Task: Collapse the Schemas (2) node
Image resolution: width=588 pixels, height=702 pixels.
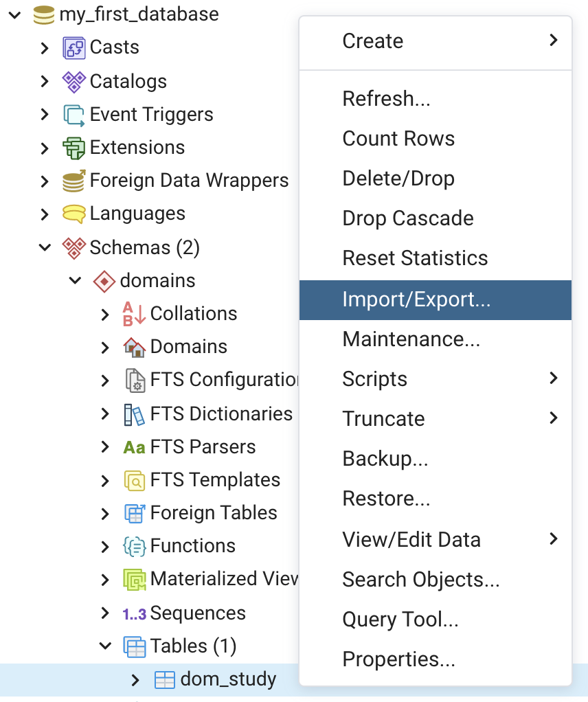Action: [x=45, y=247]
